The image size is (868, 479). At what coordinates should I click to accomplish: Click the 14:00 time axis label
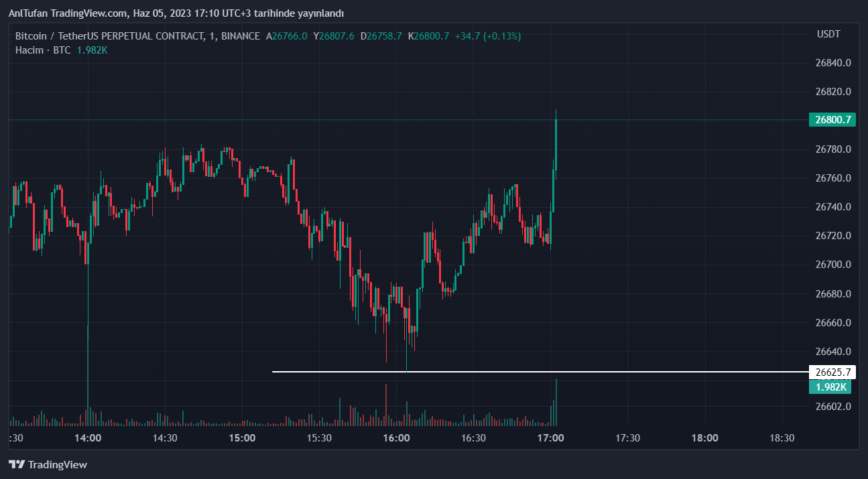coord(88,438)
